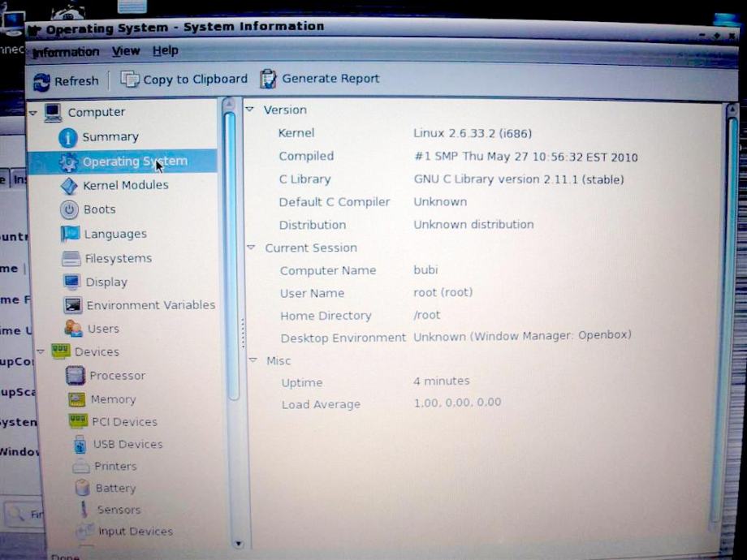Click the Memory module icon
The image size is (747, 560).
click(76, 399)
